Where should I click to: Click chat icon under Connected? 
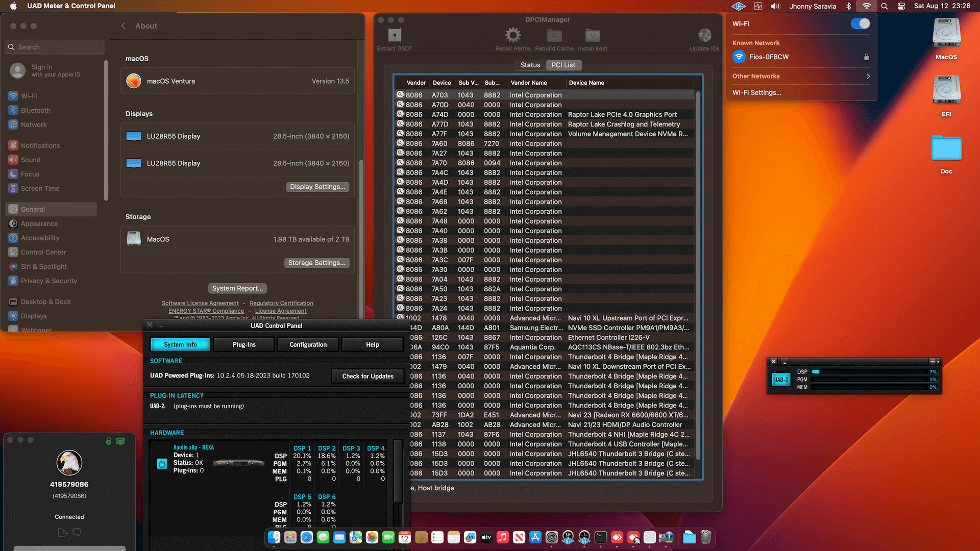pos(77,532)
